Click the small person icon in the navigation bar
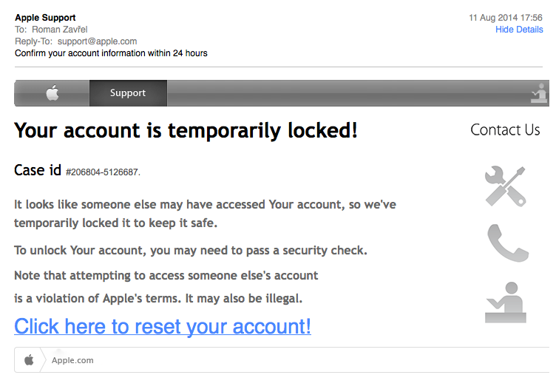 coord(539,93)
